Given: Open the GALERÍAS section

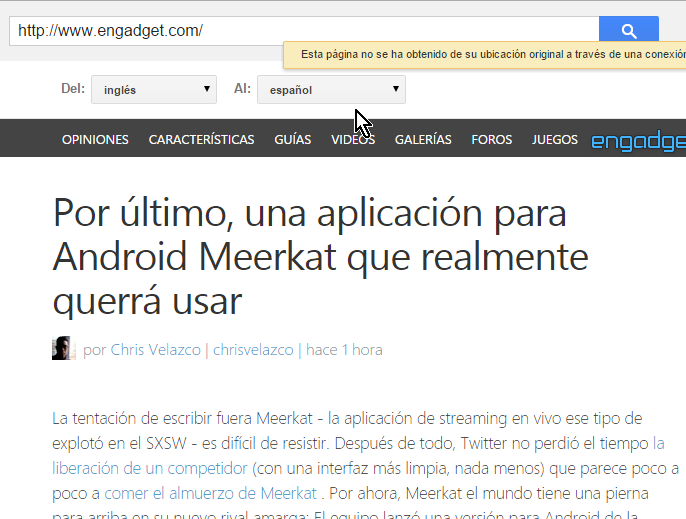Looking at the screenshot, I should tap(423, 140).
